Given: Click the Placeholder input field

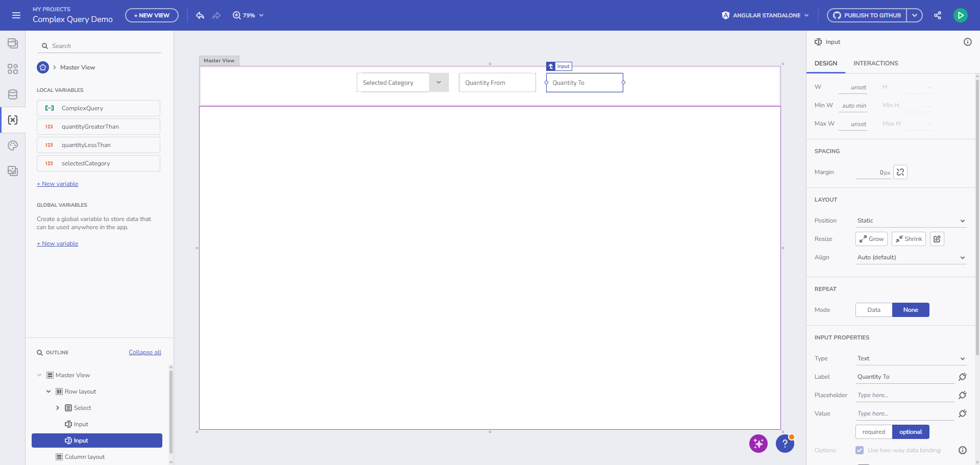Looking at the screenshot, I should pos(904,395).
